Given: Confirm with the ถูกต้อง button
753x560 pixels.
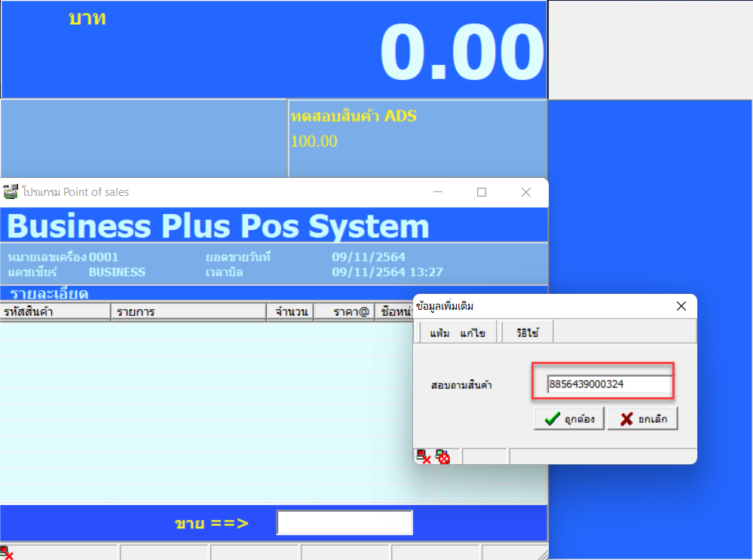Looking at the screenshot, I should click(568, 419).
